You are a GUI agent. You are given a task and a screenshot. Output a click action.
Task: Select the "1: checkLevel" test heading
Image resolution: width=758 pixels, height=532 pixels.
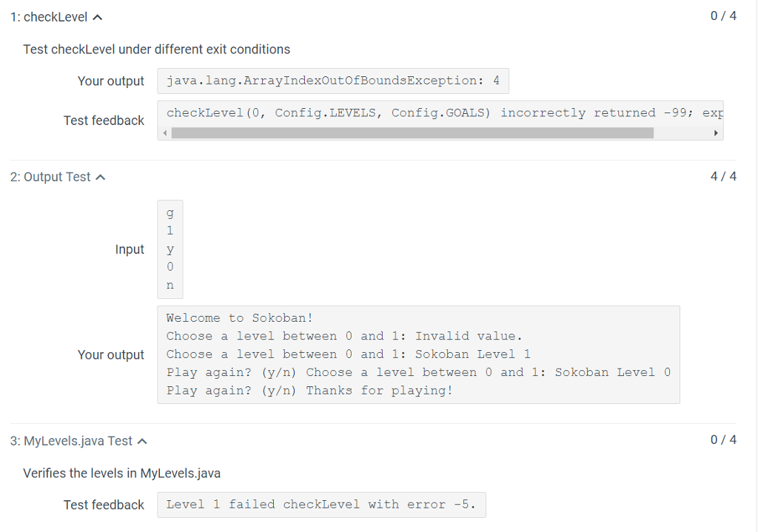tap(48, 16)
